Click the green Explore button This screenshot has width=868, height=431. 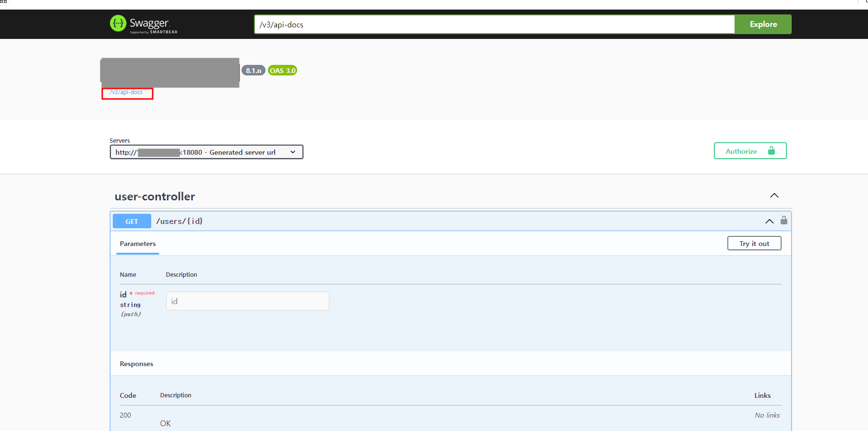point(763,25)
